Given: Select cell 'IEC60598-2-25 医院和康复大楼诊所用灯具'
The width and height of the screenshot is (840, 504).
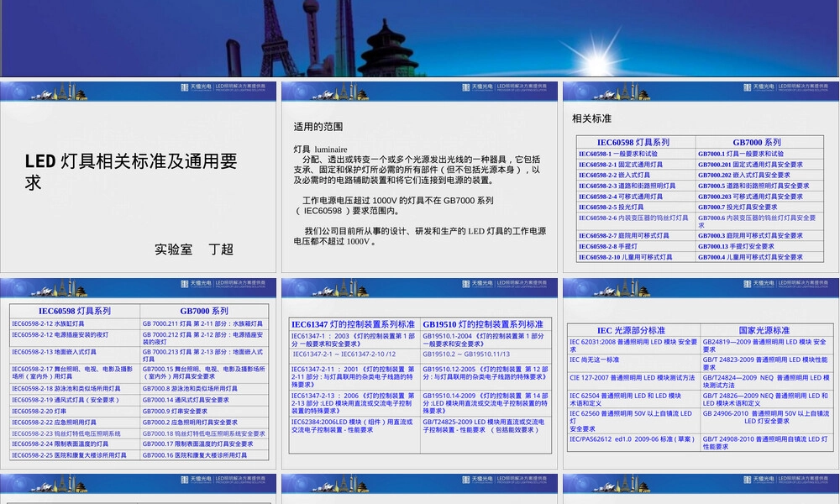Looking at the screenshot, I should point(75,455).
